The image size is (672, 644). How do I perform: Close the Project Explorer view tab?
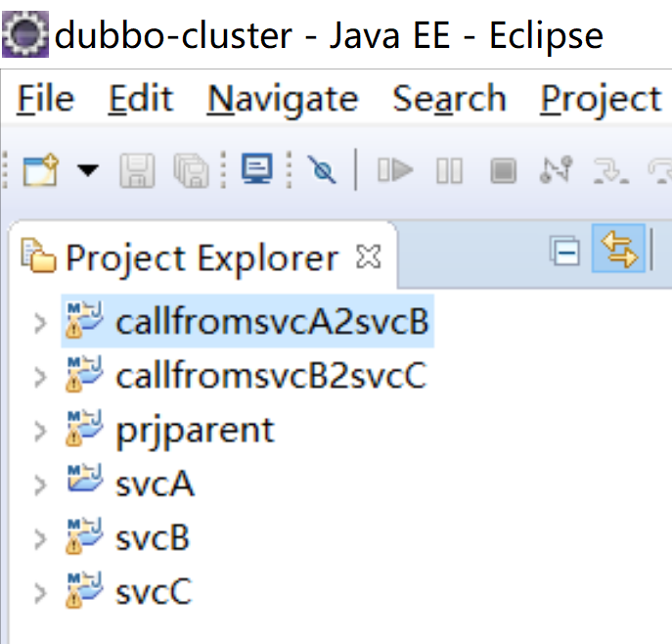pyautogui.click(x=368, y=257)
